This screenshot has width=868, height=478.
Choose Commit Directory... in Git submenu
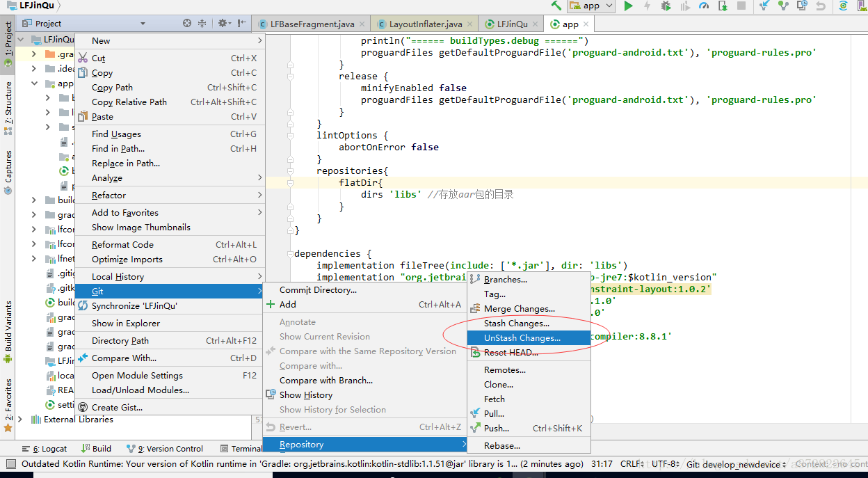pyautogui.click(x=365, y=289)
